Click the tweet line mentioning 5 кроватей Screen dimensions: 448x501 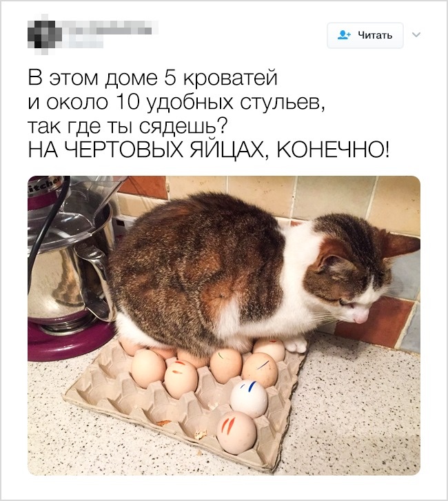(153, 78)
